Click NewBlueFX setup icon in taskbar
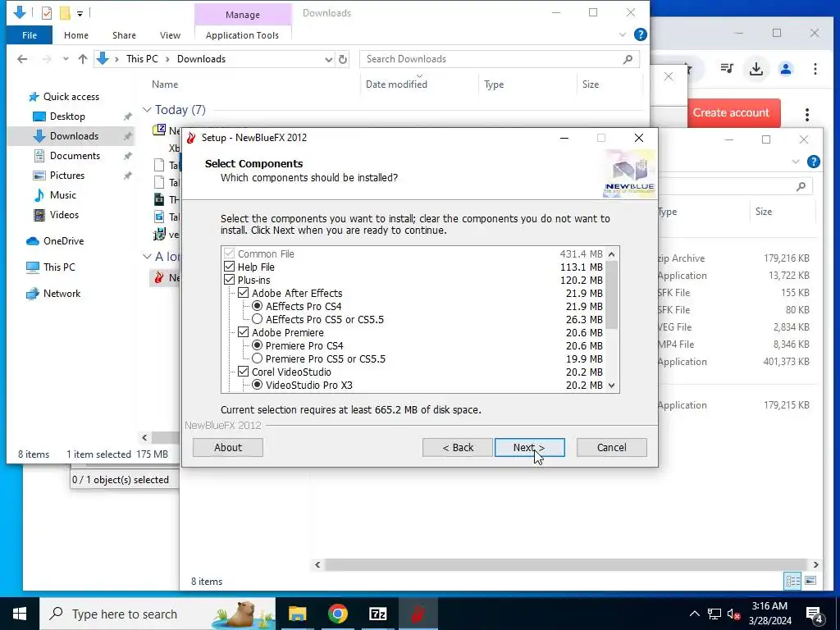Viewport: 840px width, 630px height. pos(418,614)
